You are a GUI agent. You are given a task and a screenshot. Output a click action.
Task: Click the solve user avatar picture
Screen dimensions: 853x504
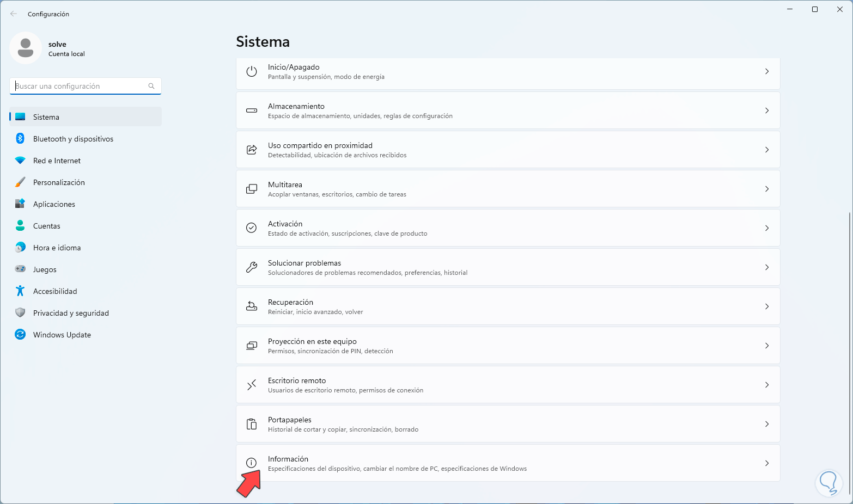click(x=26, y=48)
